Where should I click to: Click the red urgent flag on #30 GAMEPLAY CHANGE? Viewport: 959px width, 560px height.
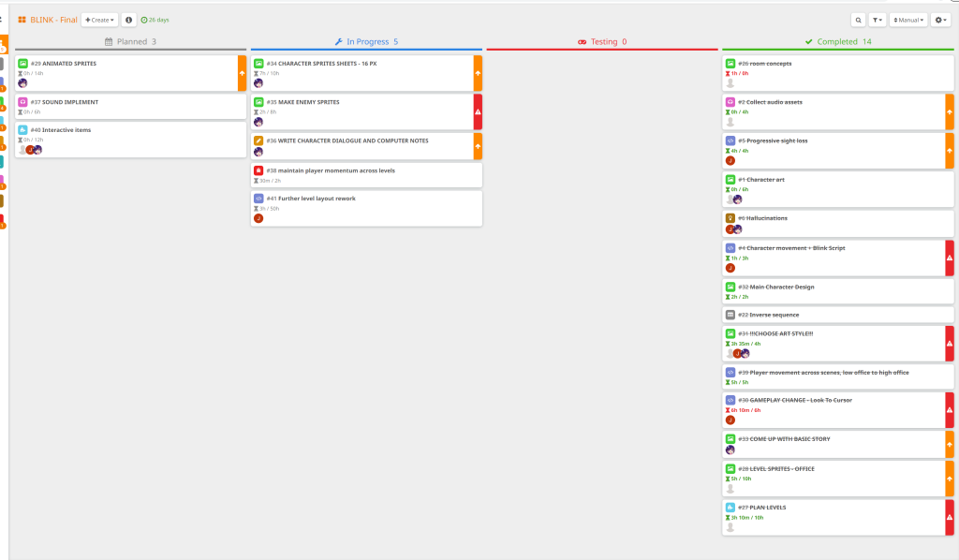tap(950, 409)
